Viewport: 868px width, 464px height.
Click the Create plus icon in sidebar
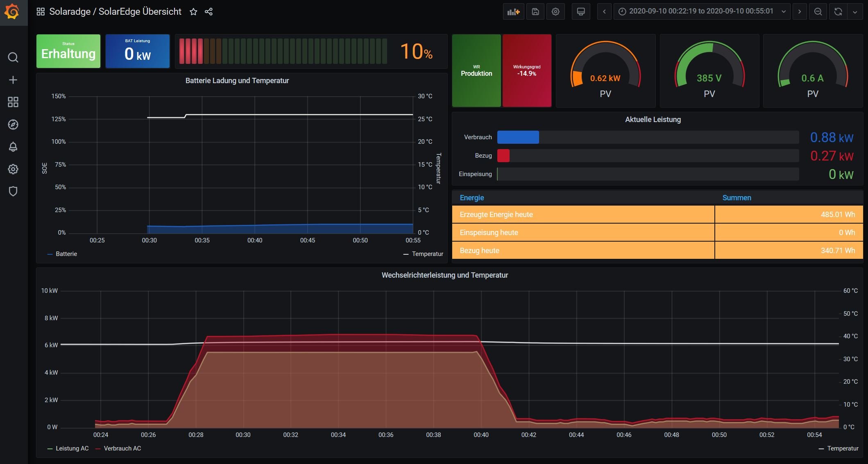(13, 80)
